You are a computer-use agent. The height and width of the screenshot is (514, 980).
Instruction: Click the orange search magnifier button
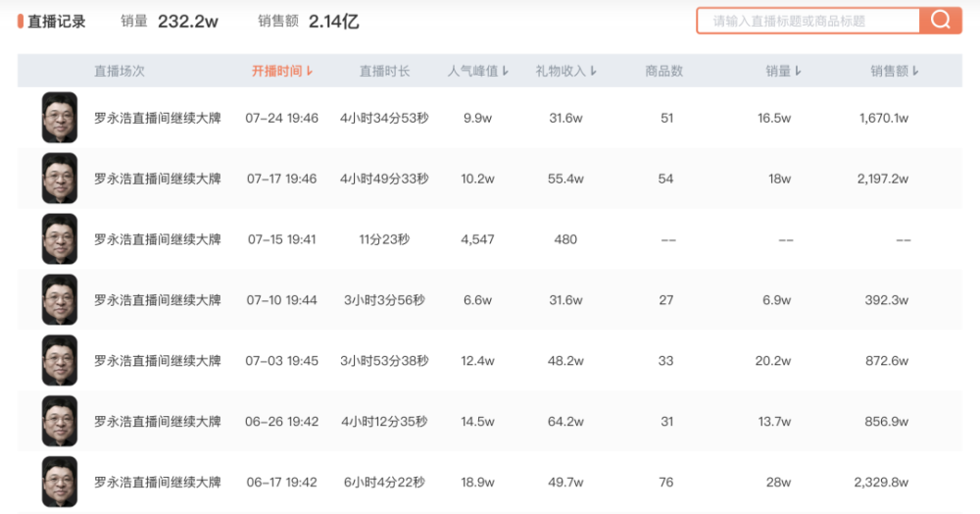[x=941, y=21]
